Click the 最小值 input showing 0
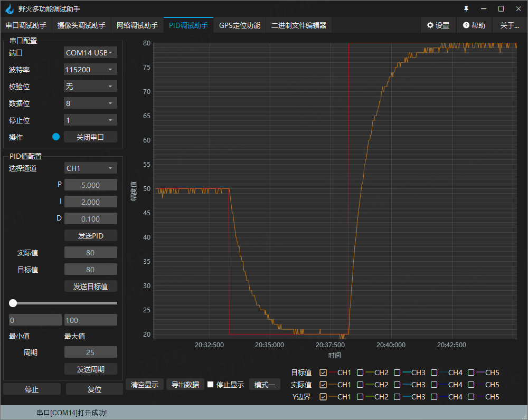 [35, 320]
